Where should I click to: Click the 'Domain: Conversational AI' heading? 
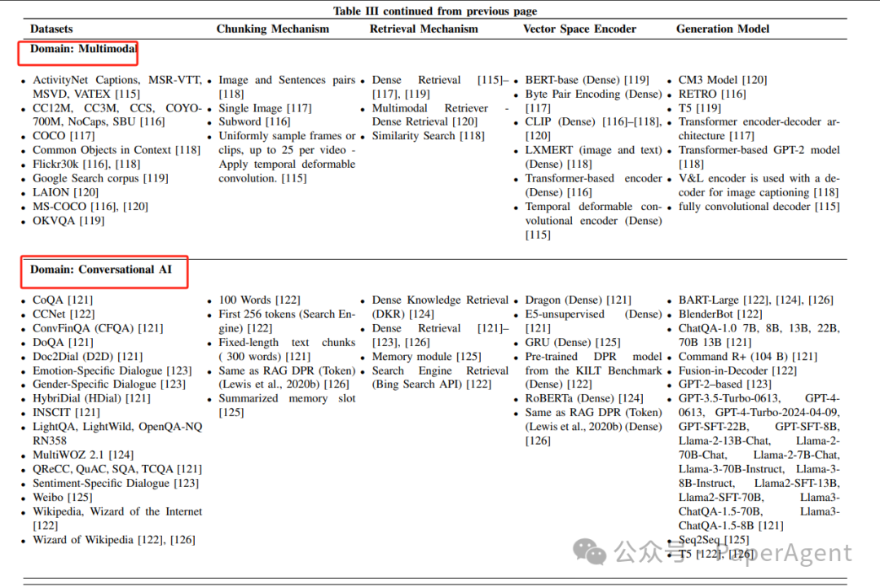[x=101, y=270]
